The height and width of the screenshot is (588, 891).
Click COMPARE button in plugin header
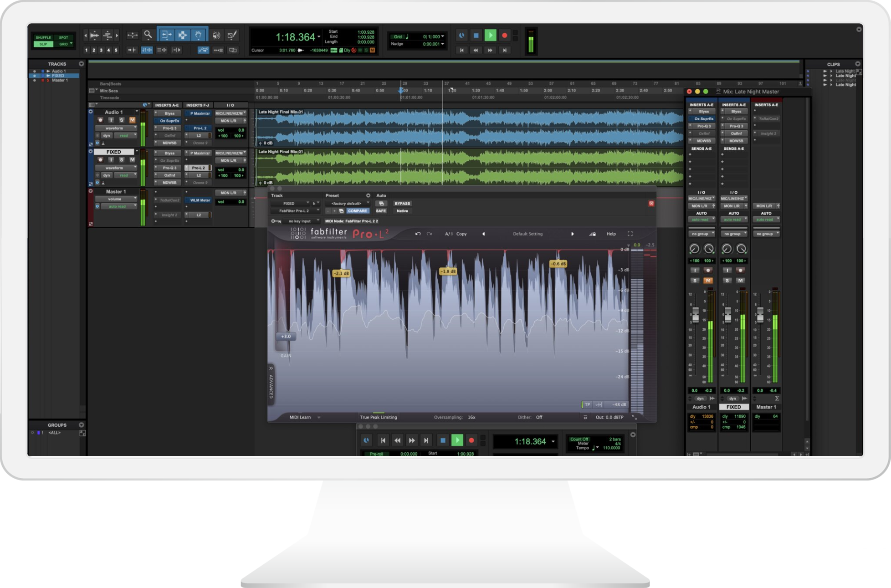(x=357, y=211)
